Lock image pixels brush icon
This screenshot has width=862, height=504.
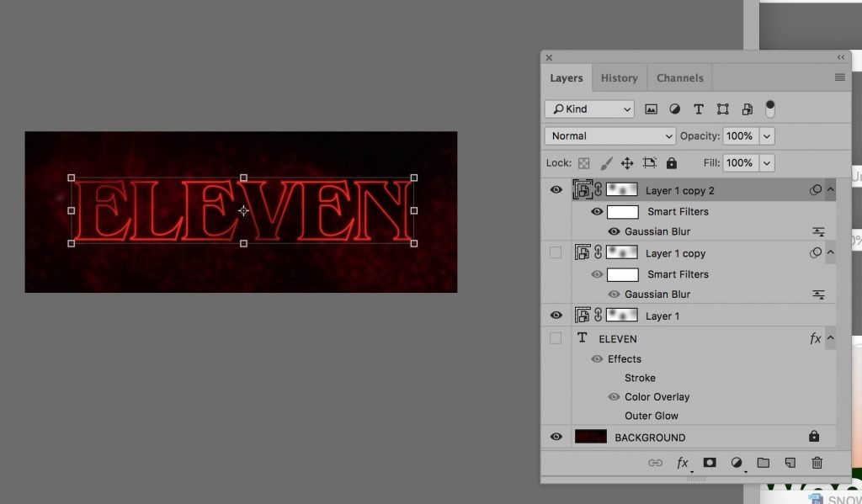(x=606, y=162)
